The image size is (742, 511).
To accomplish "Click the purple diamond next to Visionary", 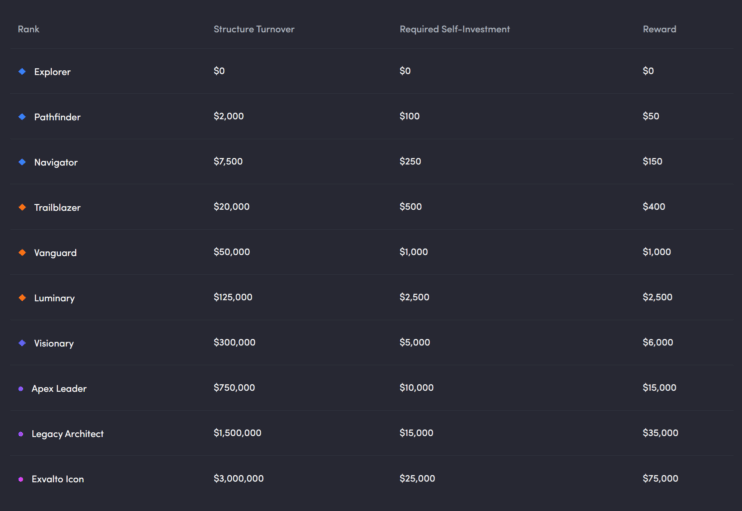I will click(x=22, y=343).
